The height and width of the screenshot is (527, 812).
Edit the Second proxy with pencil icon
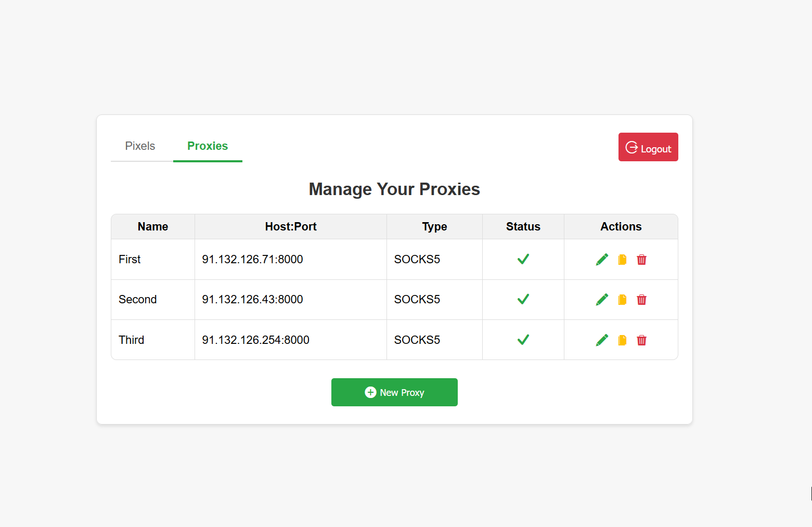click(x=602, y=300)
